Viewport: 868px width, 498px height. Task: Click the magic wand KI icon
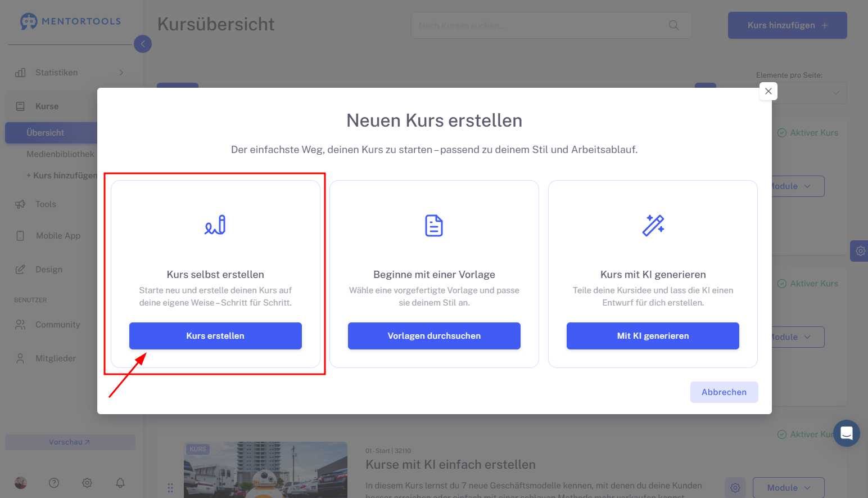point(653,225)
